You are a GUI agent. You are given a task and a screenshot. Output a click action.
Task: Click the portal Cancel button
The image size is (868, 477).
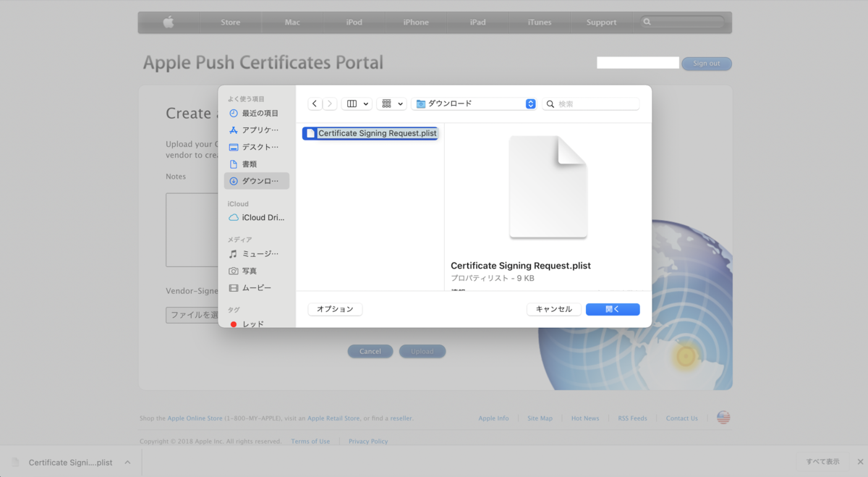370,351
